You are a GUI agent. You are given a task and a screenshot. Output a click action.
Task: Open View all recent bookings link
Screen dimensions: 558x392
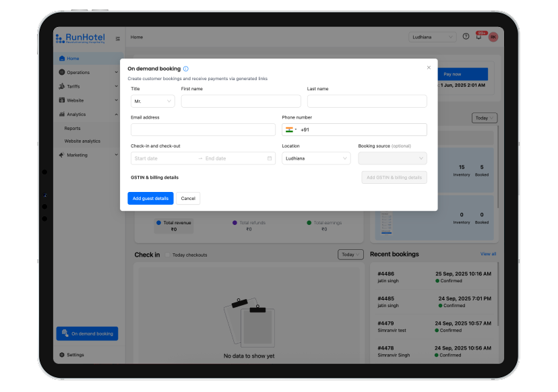488,254
